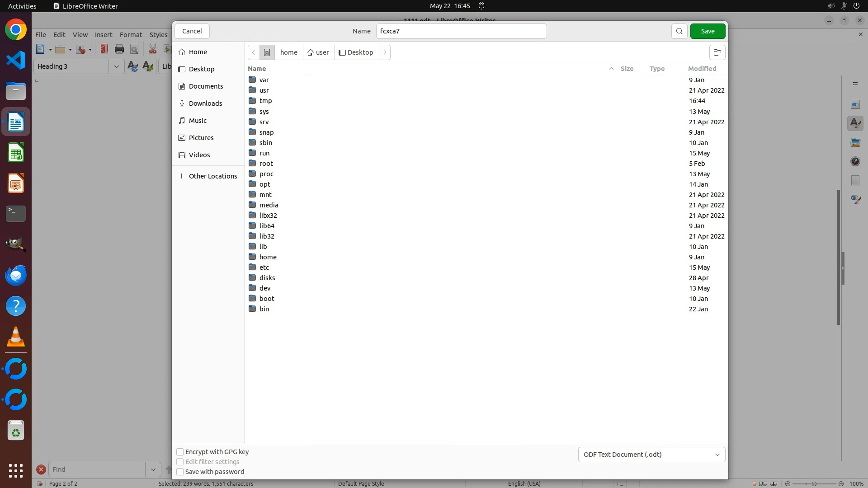Click the Export as PDF icon

104,49
